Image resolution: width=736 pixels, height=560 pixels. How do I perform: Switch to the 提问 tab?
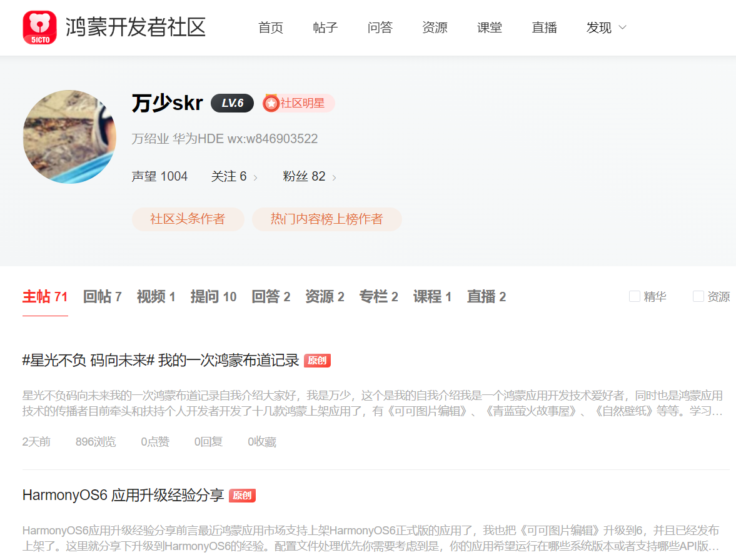click(x=213, y=297)
